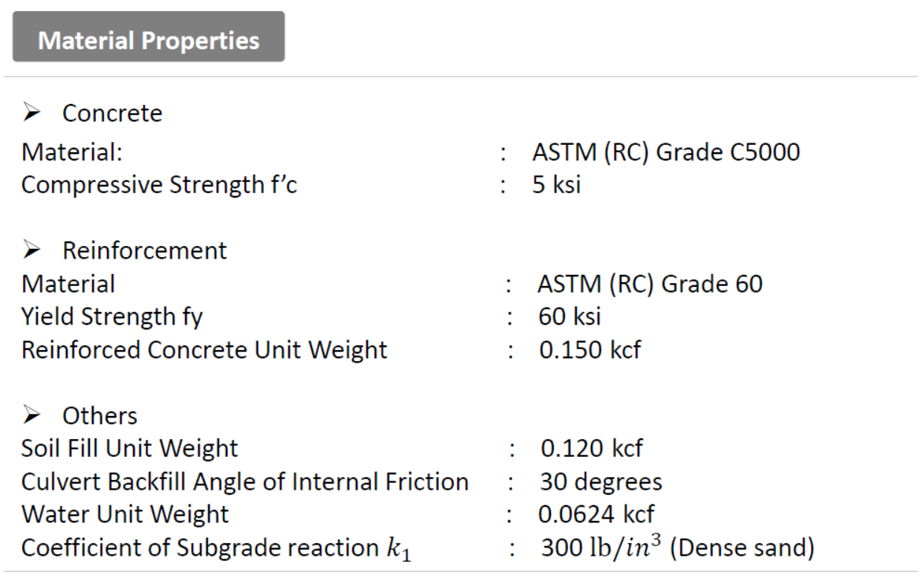Click the Yield Strength fy label
This screenshot has height=581, width=924.
[x=112, y=317]
